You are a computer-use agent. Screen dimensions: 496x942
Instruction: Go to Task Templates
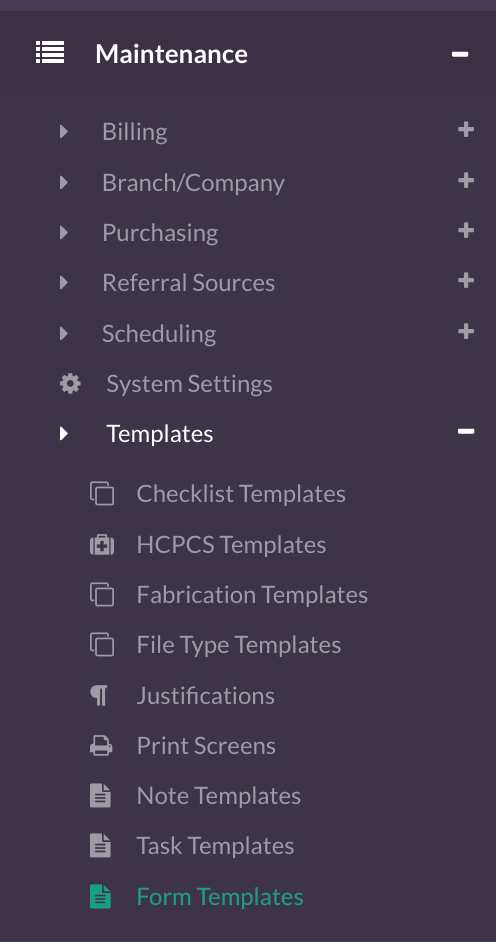pos(215,846)
